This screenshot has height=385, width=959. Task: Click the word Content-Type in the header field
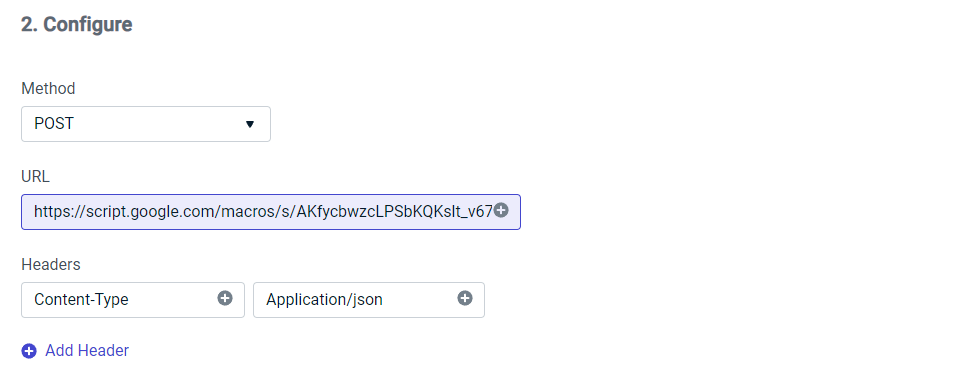81,300
